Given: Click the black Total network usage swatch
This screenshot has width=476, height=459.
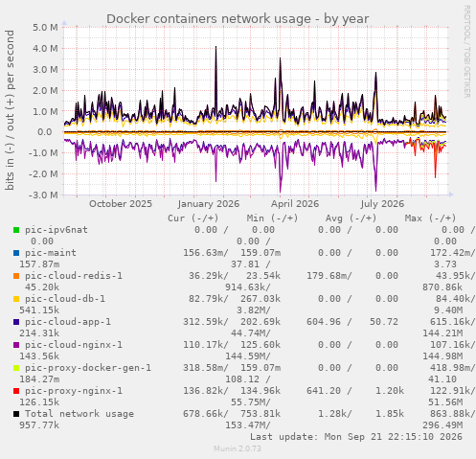Looking at the screenshot, I should (16, 414).
